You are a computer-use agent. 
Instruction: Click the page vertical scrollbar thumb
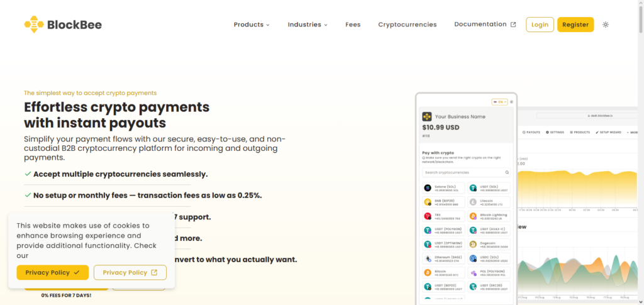pyautogui.click(x=641, y=18)
